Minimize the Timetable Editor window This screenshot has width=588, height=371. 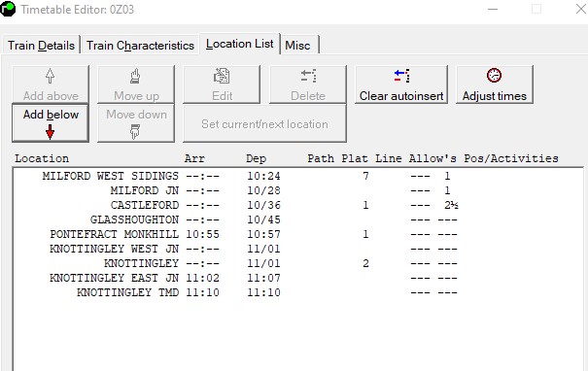tap(493, 9)
